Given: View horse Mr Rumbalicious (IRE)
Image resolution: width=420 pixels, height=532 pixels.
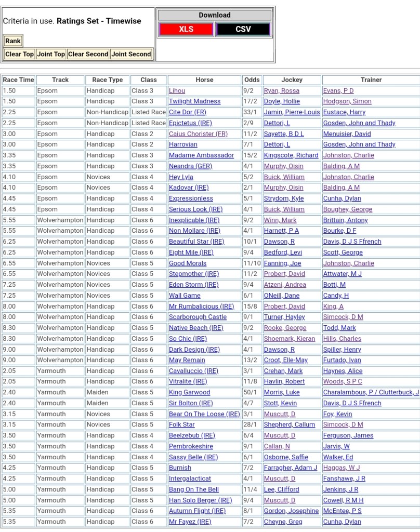Looking at the screenshot, I should tap(201, 307).
